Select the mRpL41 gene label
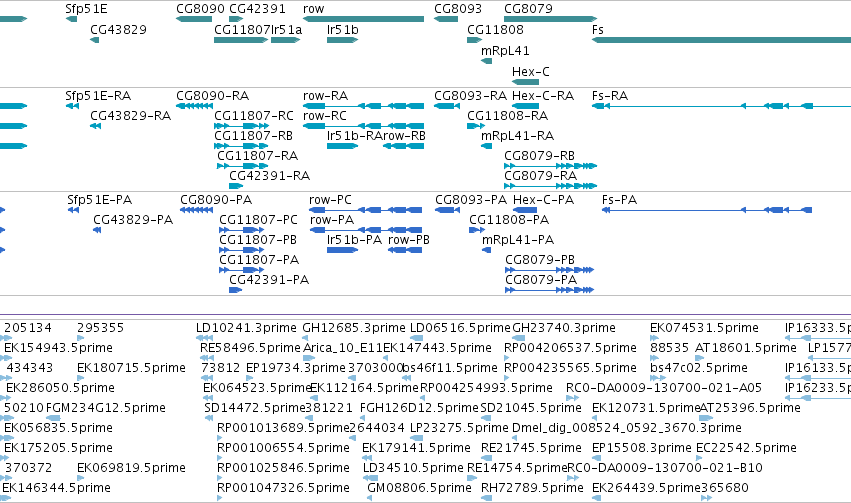This screenshot has width=851, height=503. [505, 51]
